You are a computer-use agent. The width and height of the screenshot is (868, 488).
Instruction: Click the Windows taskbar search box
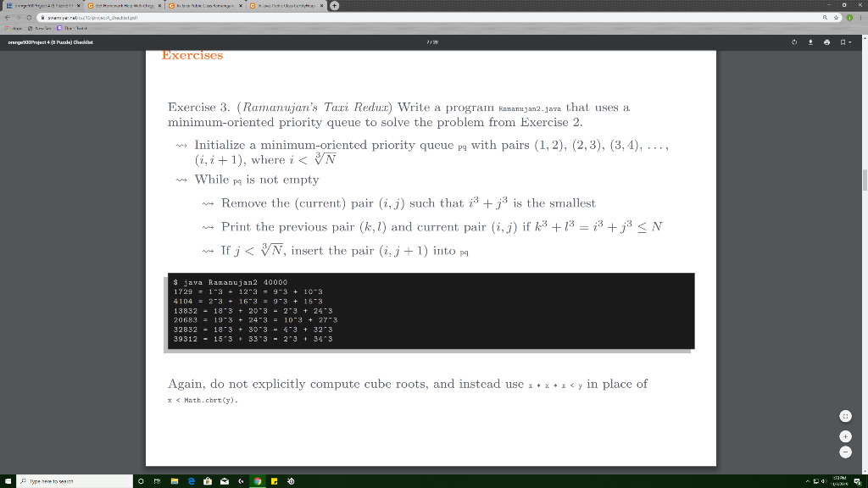pos(75,481)
